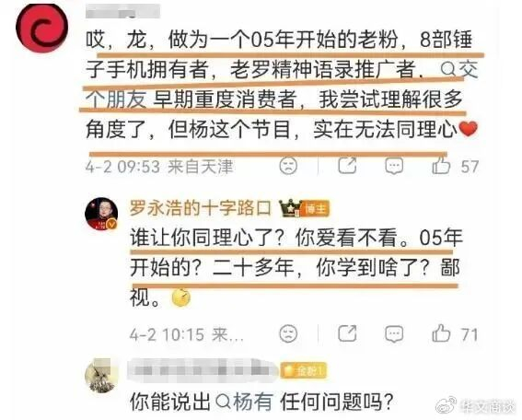Open 罗永浩的十字路口 username link

(201, 208)
